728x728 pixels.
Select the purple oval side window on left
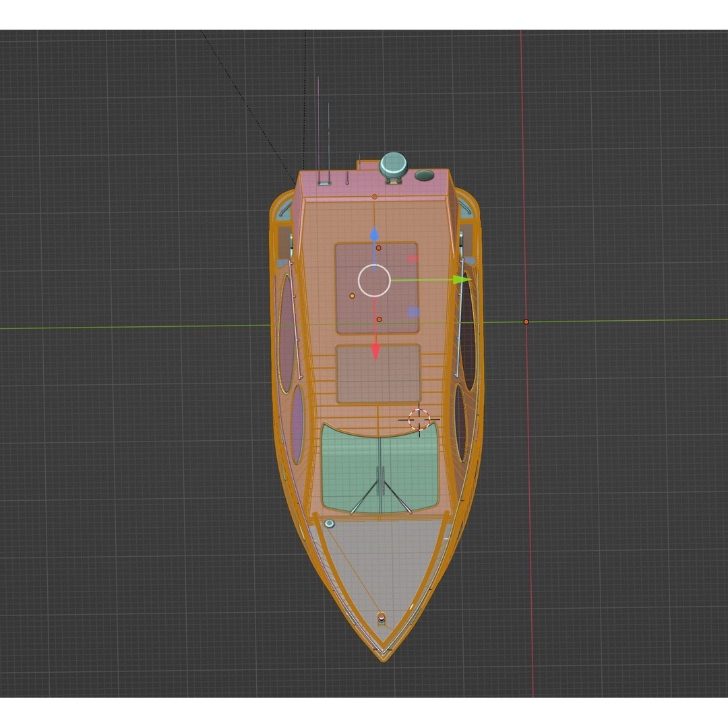298,425
